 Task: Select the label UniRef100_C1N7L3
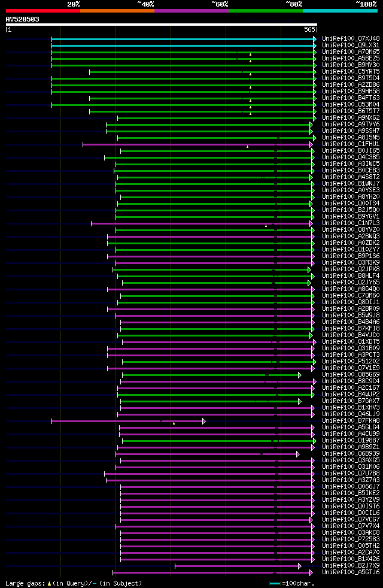pyautogui.click(x=351, y=223)
